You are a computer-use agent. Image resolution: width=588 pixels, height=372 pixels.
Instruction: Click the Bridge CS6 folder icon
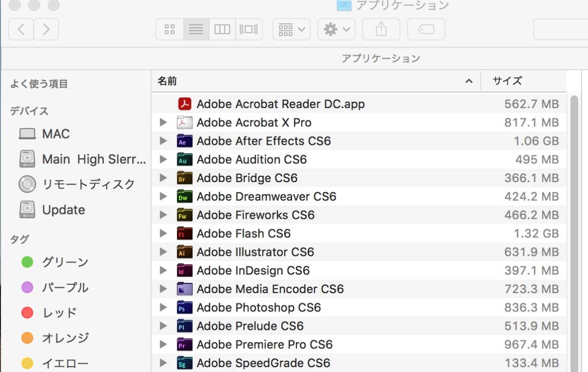click(184, 178)
